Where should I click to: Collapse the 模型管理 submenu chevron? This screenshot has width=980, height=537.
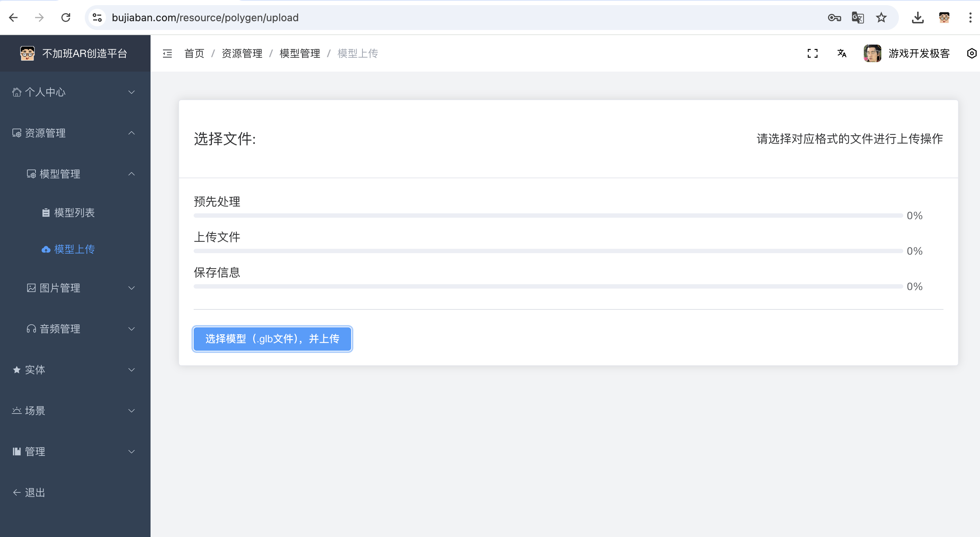[132, 174]
